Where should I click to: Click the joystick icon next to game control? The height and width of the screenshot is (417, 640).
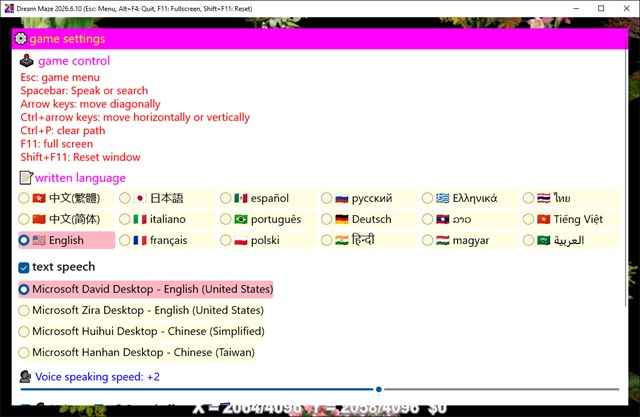coord(27,61)
